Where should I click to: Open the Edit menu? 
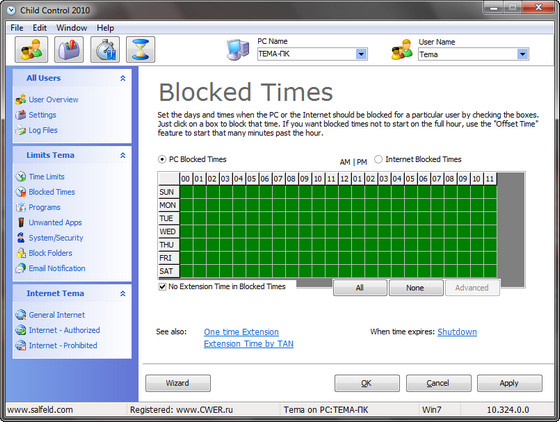point(40,28)
